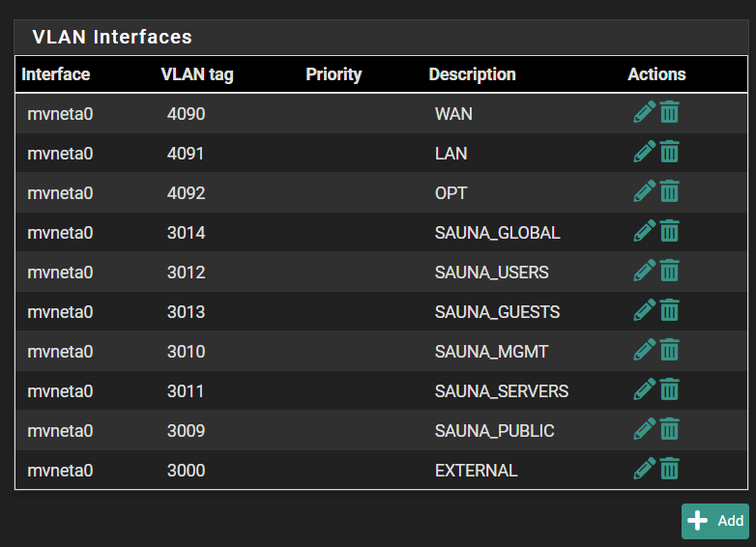Viewport: 756px width, 547px height.
Task: Delete the EXTERNAL VLAN 3000 entry
Action: pyautogui.click(x=669, y=468)
